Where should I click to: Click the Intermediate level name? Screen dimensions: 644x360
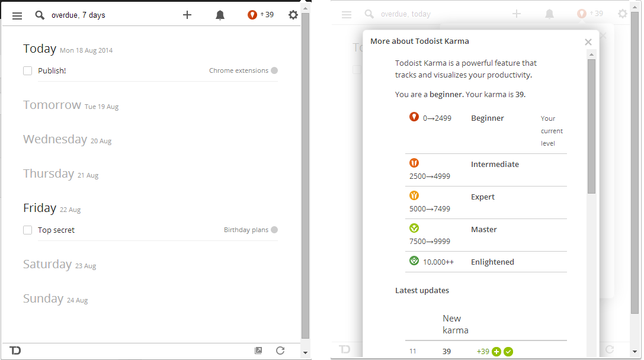[x=495, y=164]
